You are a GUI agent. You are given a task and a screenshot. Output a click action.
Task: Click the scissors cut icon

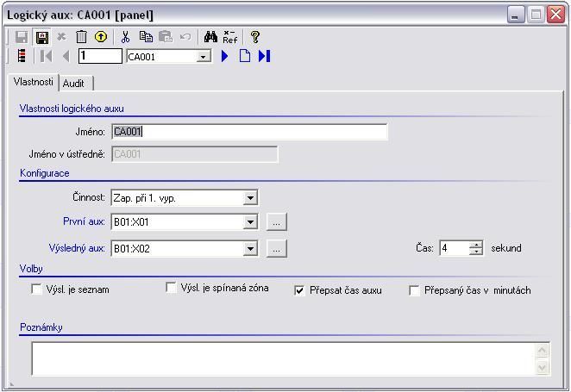click(x=126, y=37)
